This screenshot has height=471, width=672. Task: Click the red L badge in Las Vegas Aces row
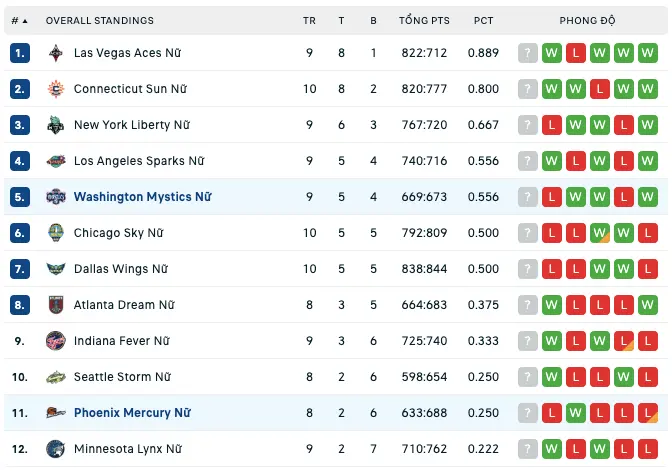pyautogui.click(x=576, y=53)
